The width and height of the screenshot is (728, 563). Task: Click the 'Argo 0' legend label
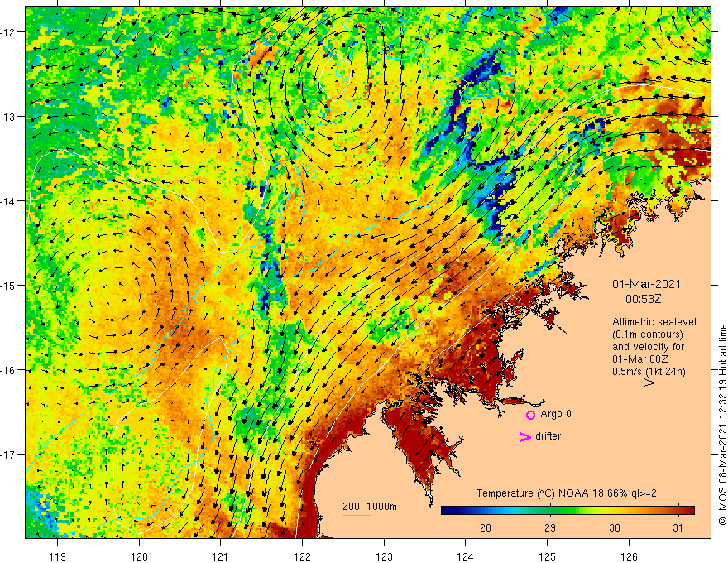click(556, 414)
